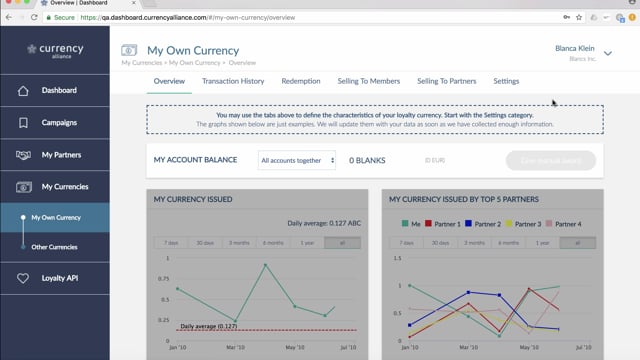Viewport: 640px width, 360px height.
Task: Toggle the Partner 4 pink legend swatch
Action: tap(549, 223)
